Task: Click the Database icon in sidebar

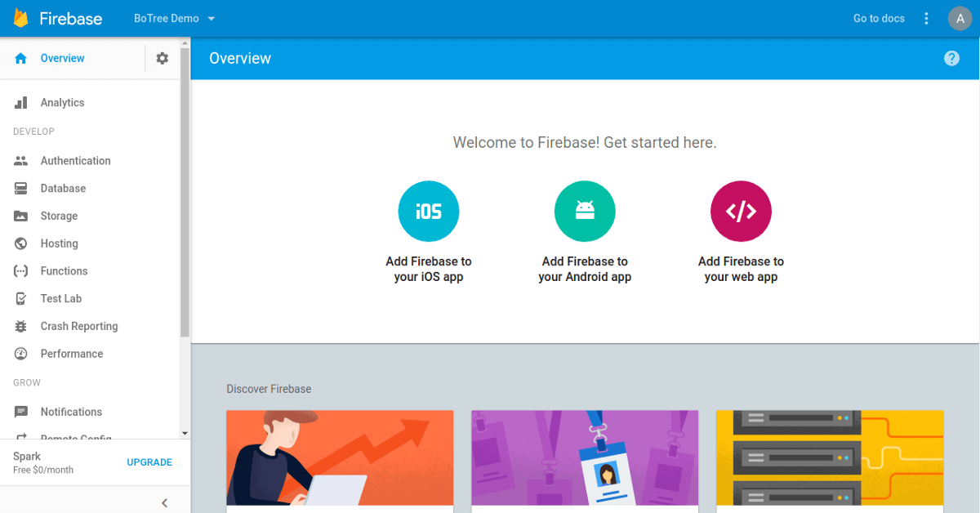Action: pos(21,189)
